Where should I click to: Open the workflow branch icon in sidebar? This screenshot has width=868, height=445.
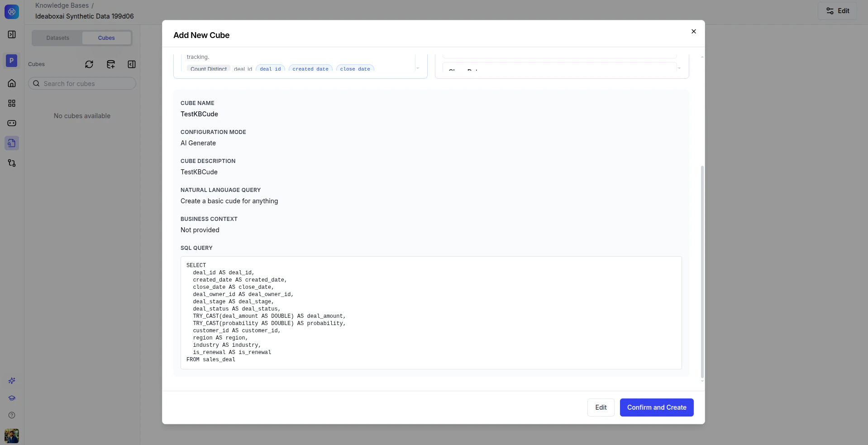(x=12, y=163)
